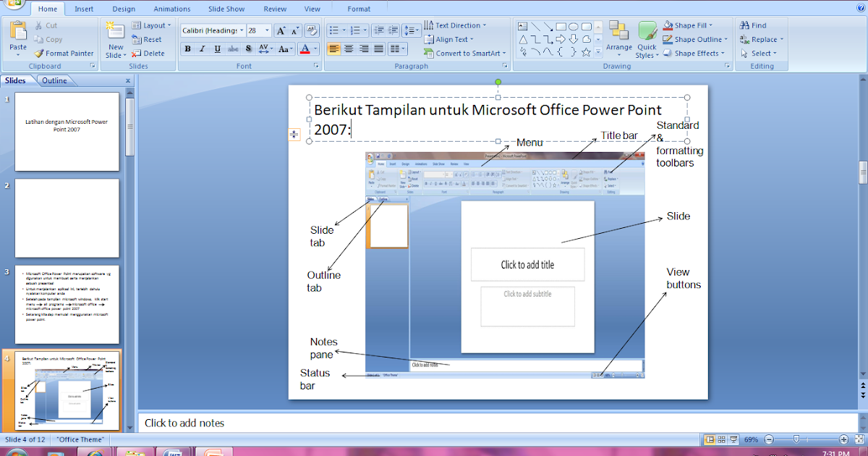Select the 5-point Star shape

pyautogui.click(x=586, y=52)
